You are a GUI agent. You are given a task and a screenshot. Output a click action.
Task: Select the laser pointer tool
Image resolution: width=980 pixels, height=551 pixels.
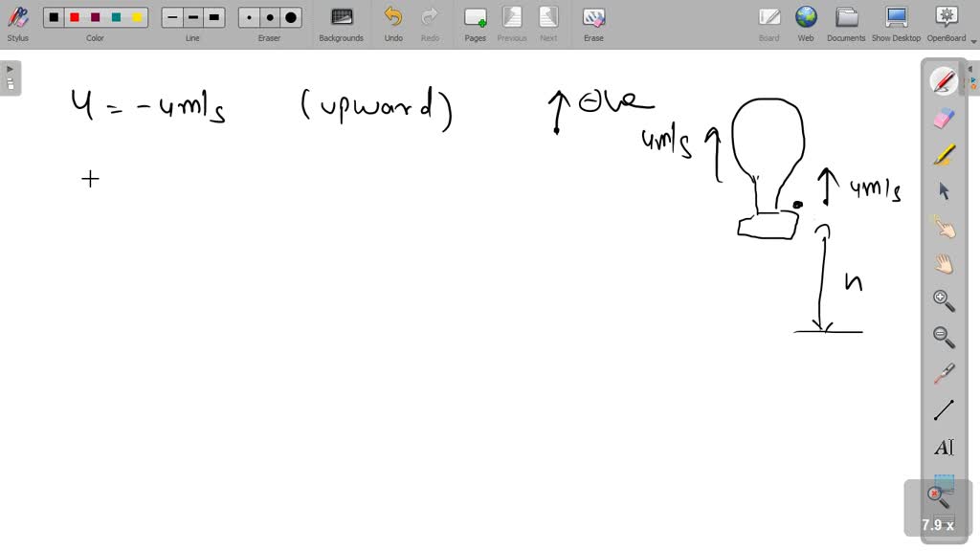[944, 374]
